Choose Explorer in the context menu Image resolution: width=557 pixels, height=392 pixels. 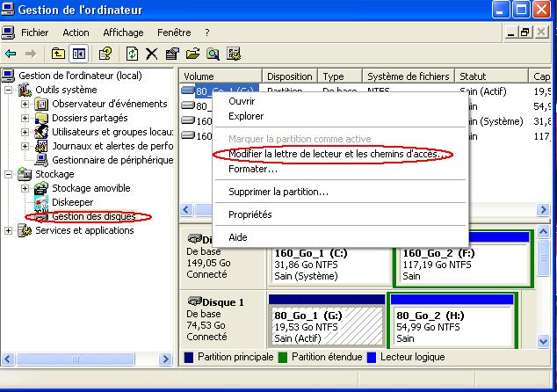tap(340, 116)
